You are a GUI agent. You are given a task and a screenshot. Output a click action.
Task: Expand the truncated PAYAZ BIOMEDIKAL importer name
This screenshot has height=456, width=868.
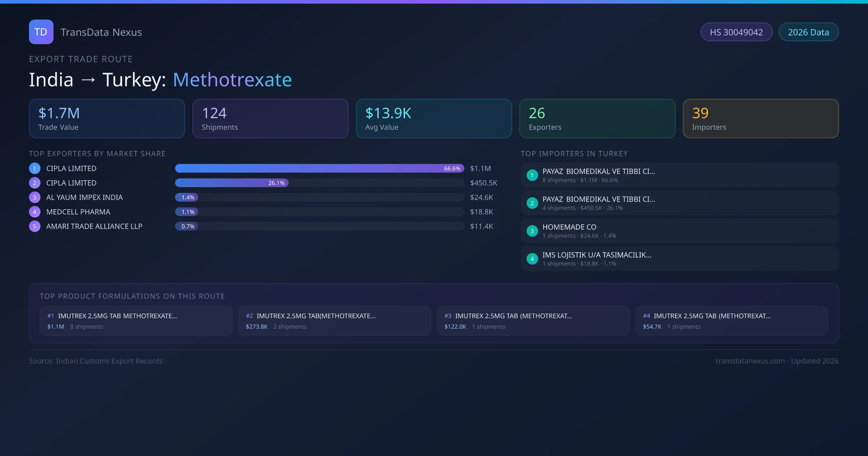[599, 171]
